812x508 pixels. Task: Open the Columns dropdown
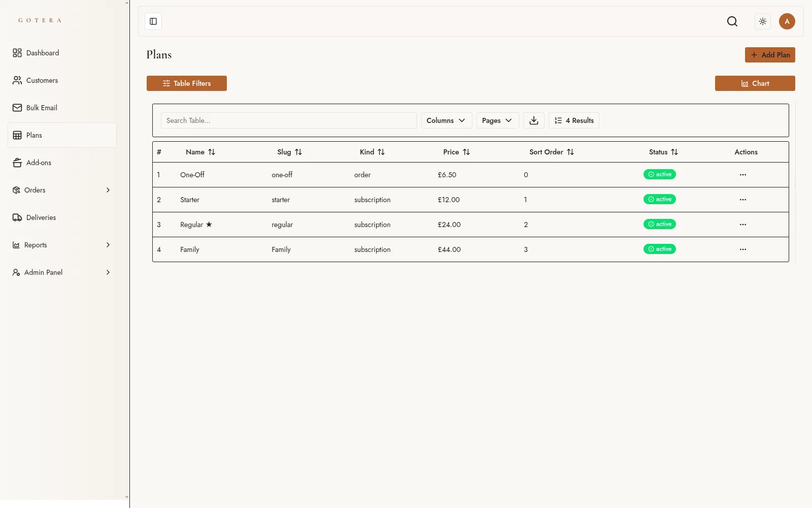[447, 120]
